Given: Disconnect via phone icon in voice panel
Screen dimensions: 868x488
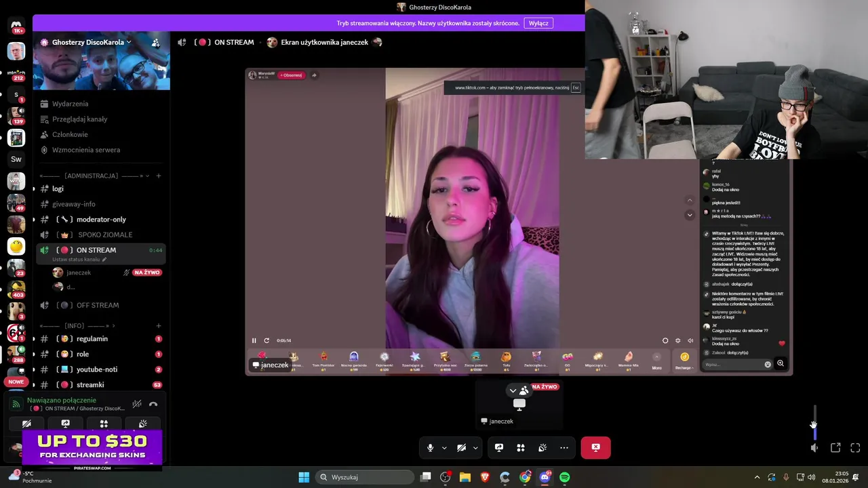Looking at the screenshot, I should coord(153,404).
